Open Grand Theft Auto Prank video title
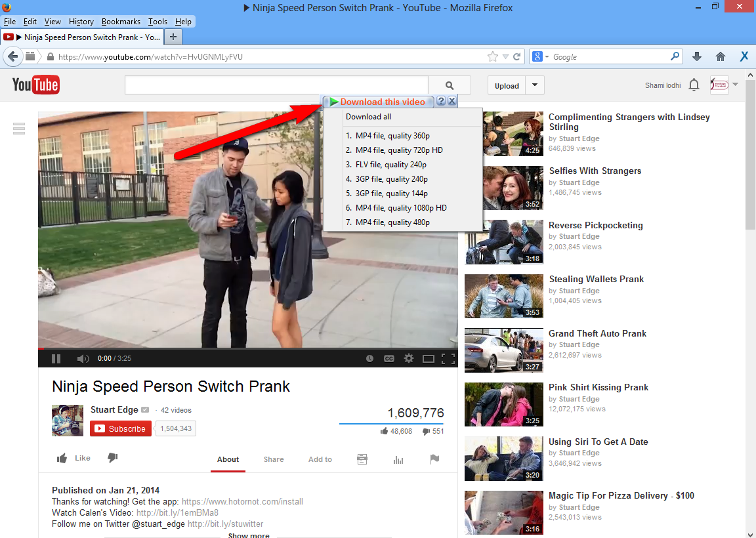The height and width of the screenshot is (538, 756). tap(597, 333)
